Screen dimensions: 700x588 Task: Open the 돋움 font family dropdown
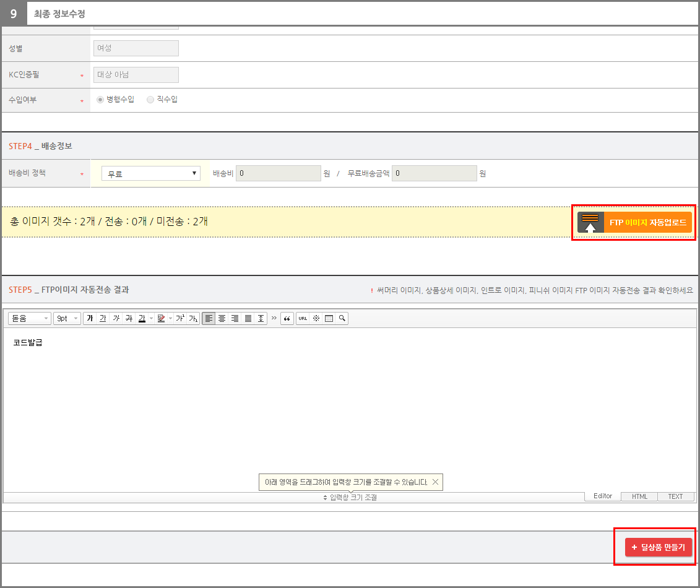tap(29, 318)
